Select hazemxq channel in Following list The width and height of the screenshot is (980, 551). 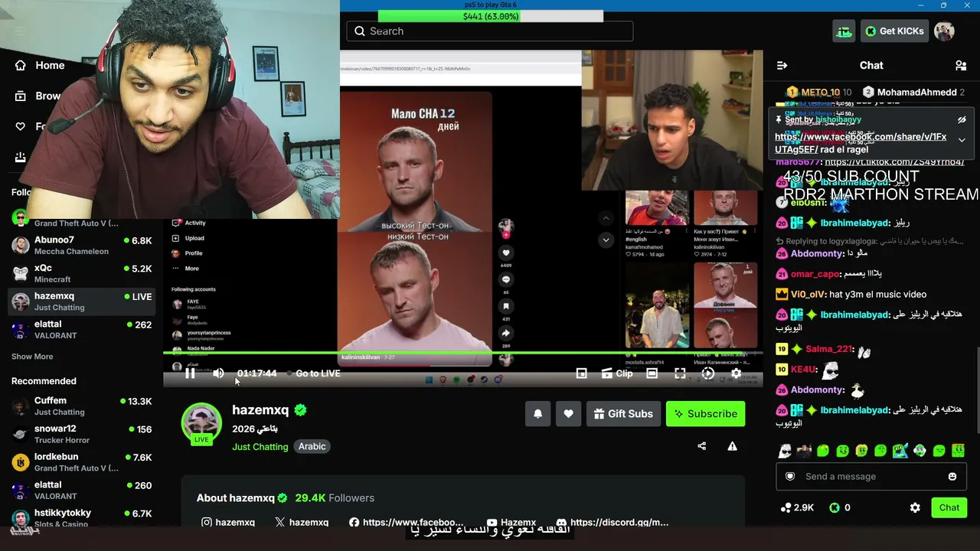tap(81, 302)
